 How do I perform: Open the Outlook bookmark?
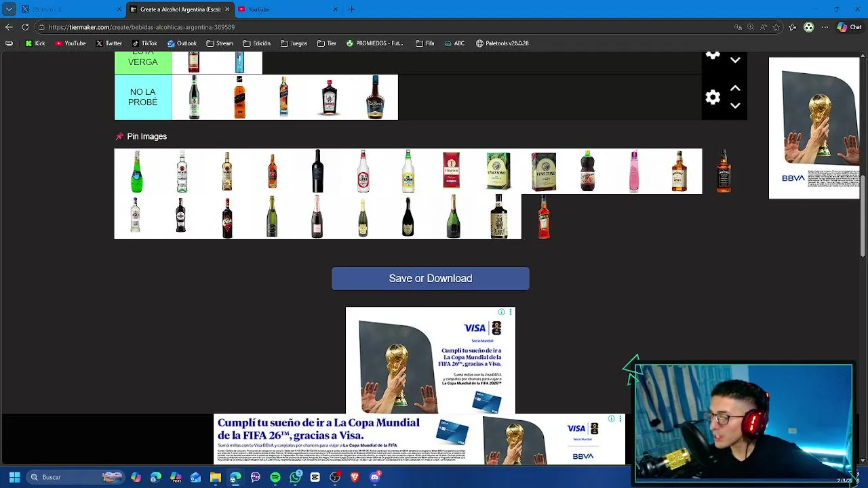coord(182,43)
